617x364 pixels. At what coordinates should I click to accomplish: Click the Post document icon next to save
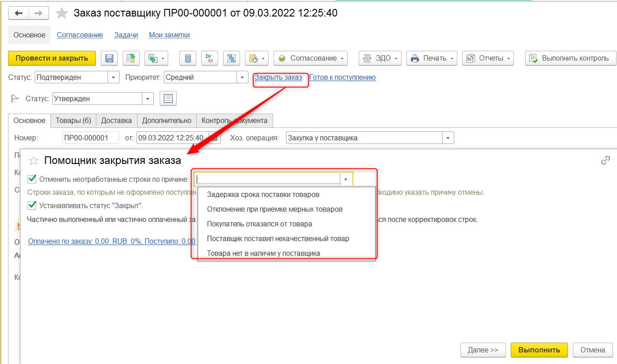[x=131, y=58]
